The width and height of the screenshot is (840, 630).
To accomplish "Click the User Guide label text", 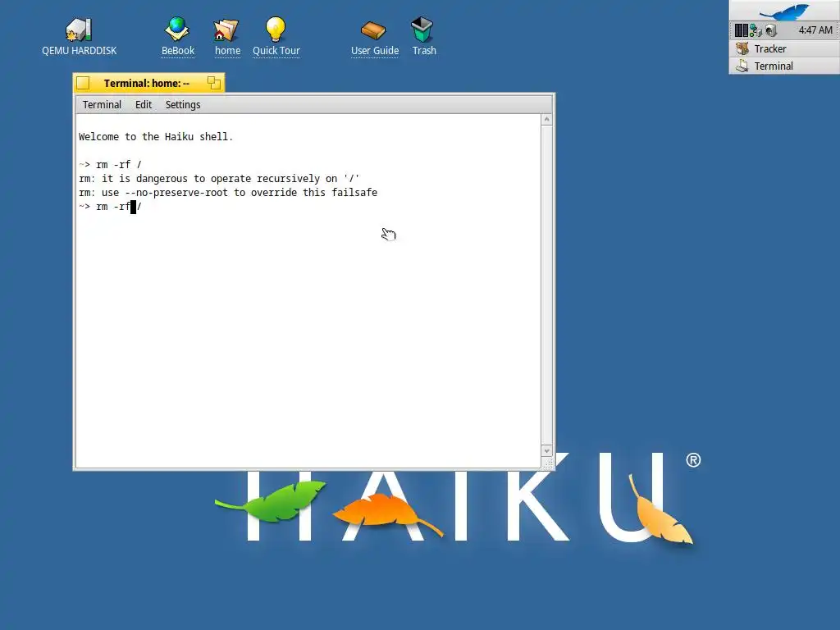I will 374,51.
